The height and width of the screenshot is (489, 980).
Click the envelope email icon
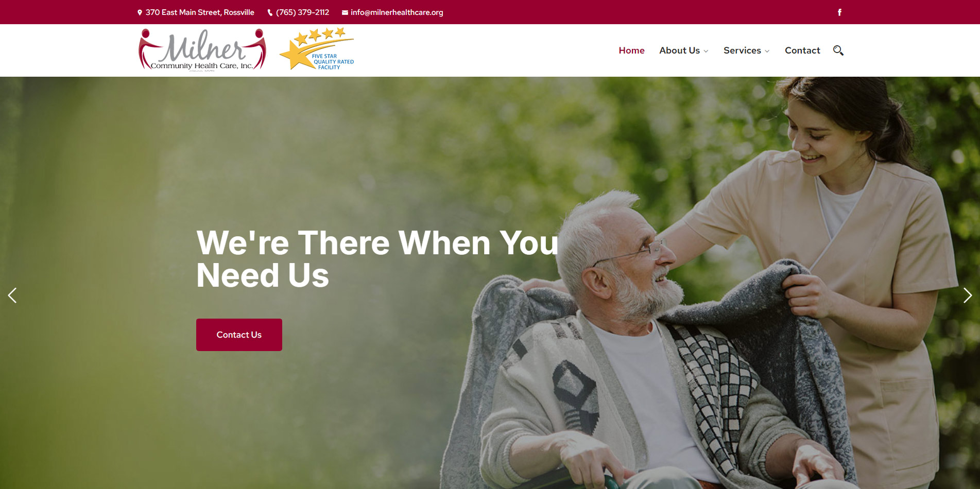point(345,12)
